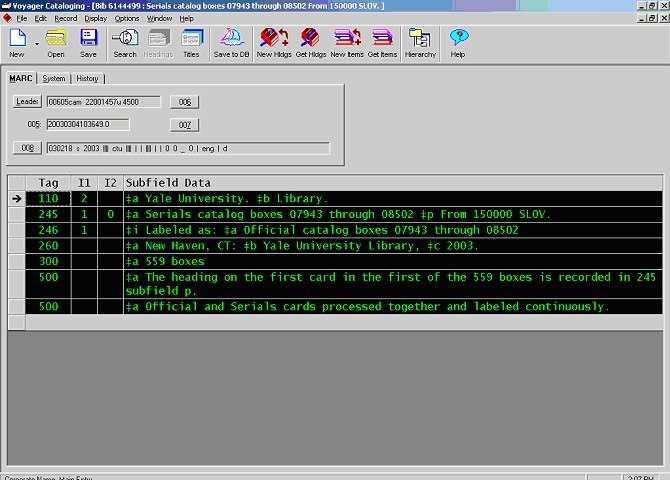The width and height of the screenshot is (670, 480).
Task: Click the 'Labeled as: Official catalog boxes' field
Action: pyautogui.click(x=393, y=230)
